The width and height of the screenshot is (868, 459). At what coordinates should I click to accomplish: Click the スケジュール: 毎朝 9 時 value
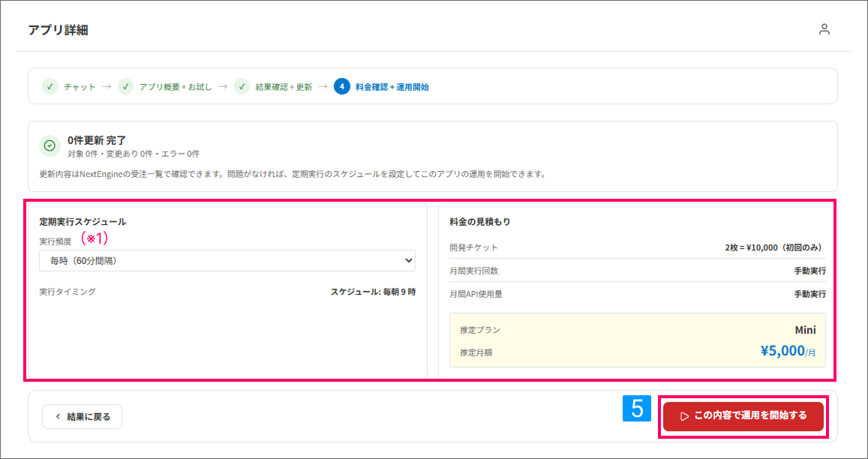click(x=373, y=291)
